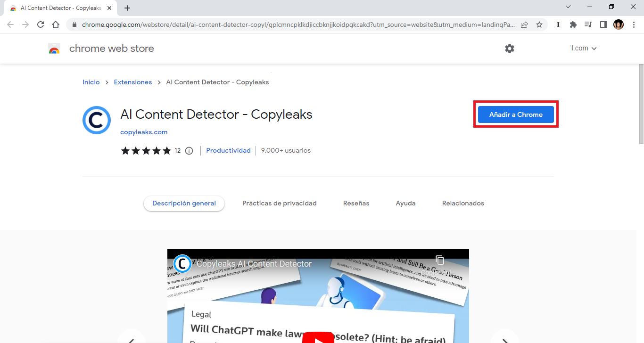
Task: Click the page vertical scrollbar
Action: (x=641, y=104)
